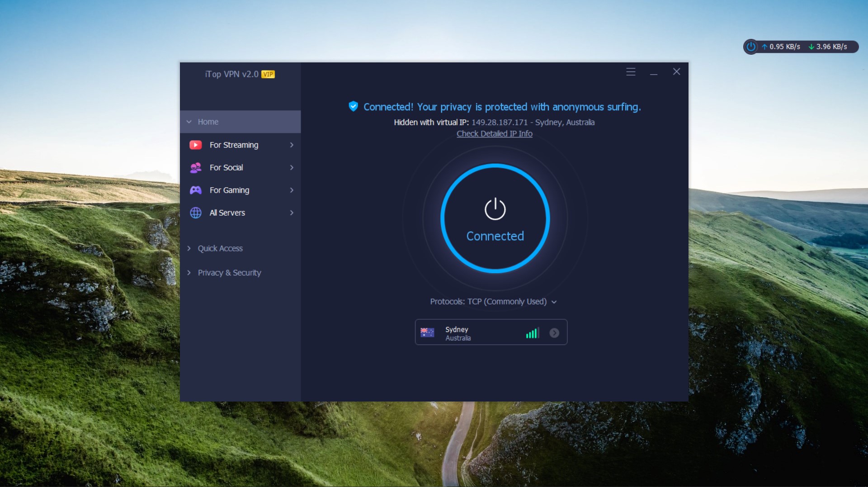Click the Connected privacy protected message

click(502, 107)
